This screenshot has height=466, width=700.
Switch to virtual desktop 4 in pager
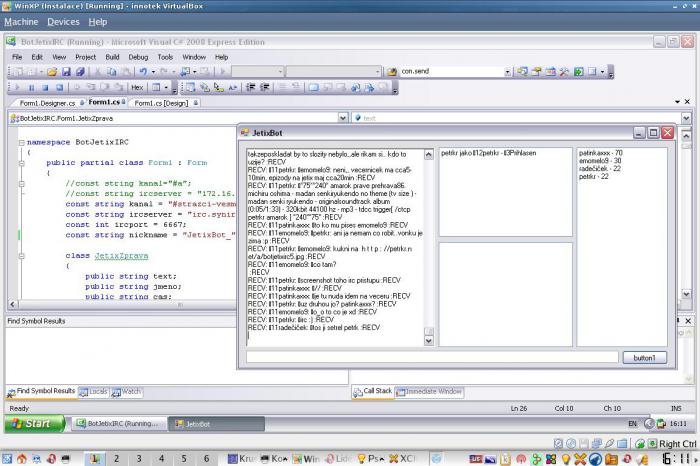click(x=161, y=458)
